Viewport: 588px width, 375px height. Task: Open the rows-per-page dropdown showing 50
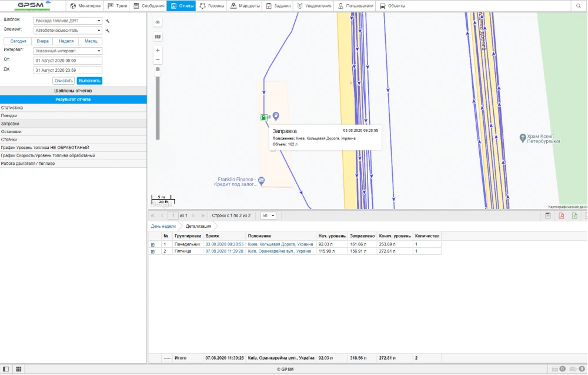click(x=268, y=216)
